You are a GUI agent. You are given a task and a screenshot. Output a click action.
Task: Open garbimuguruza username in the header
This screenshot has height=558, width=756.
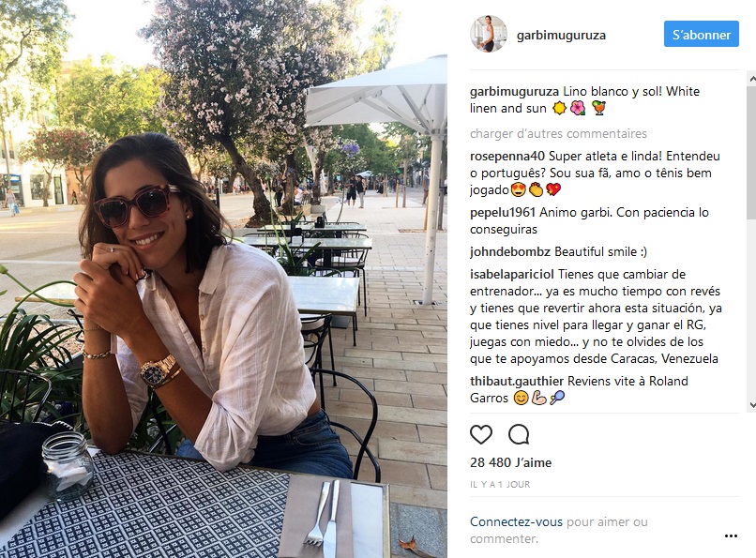tap(561, 36)
